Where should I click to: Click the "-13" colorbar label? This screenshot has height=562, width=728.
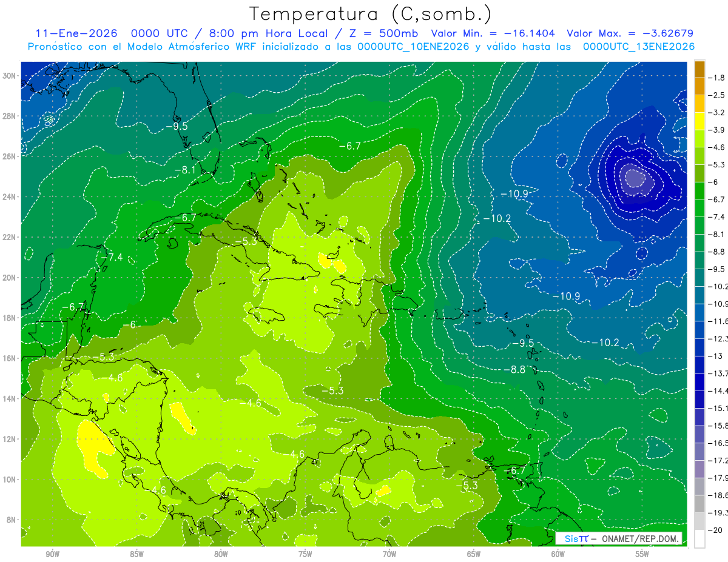716,356
